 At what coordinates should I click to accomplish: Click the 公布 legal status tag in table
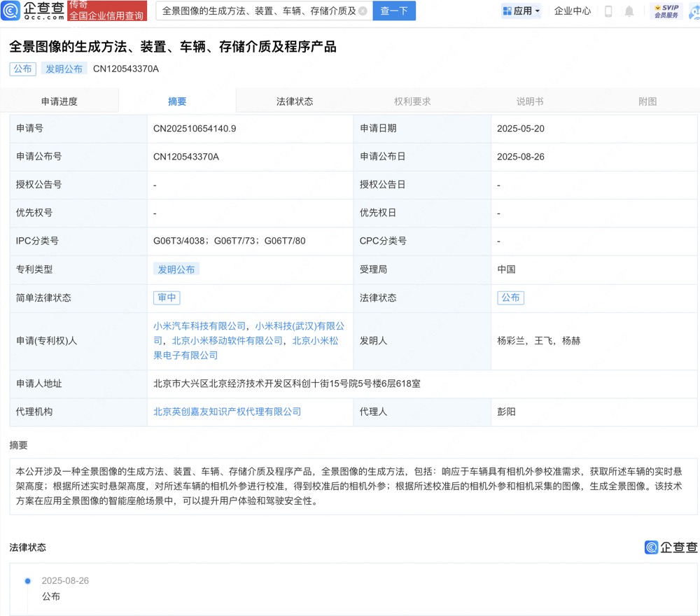click(x=510, y=297)
